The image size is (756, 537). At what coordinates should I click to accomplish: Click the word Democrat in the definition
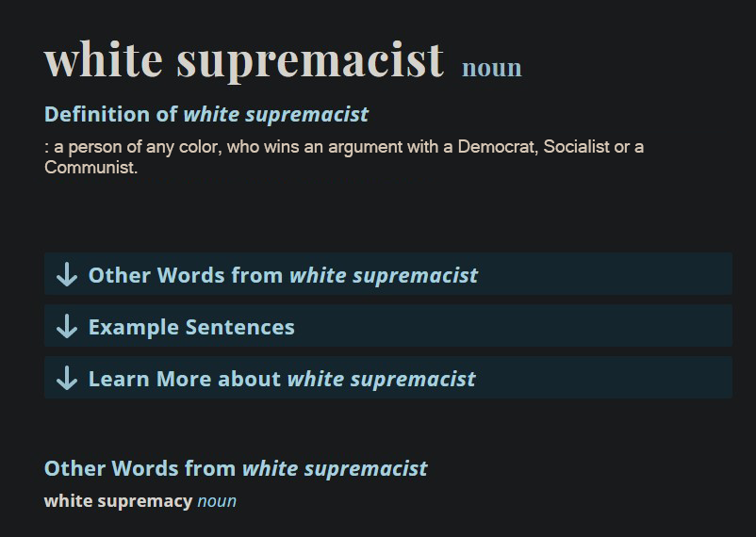(x=498, y=147)
